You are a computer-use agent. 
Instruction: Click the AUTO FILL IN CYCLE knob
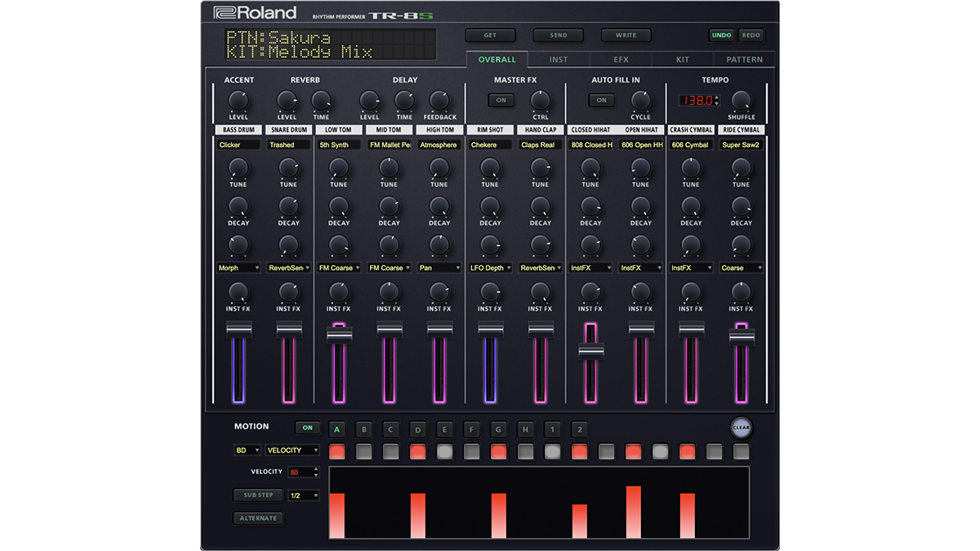[x=641, y=100]
